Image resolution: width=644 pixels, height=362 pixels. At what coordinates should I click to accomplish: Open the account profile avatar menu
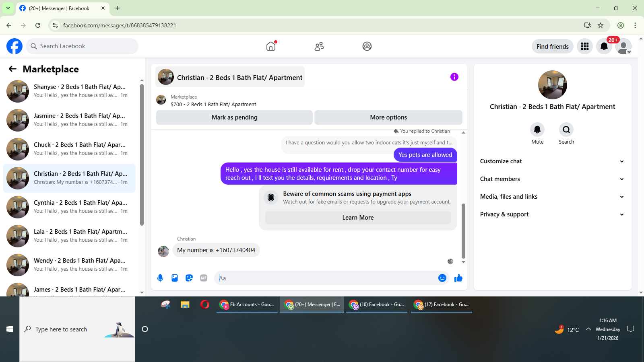[623, 46]
